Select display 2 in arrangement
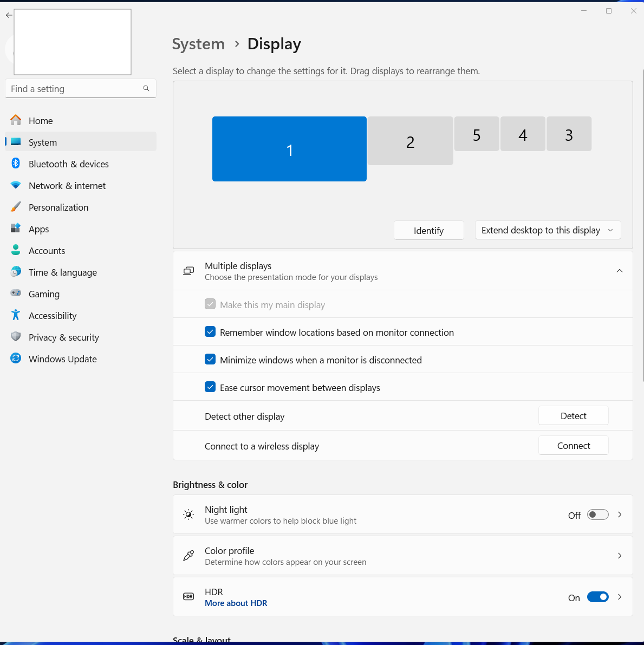This screenshot has height=645, width=644. pyautogui.click(x=410, y=141)
